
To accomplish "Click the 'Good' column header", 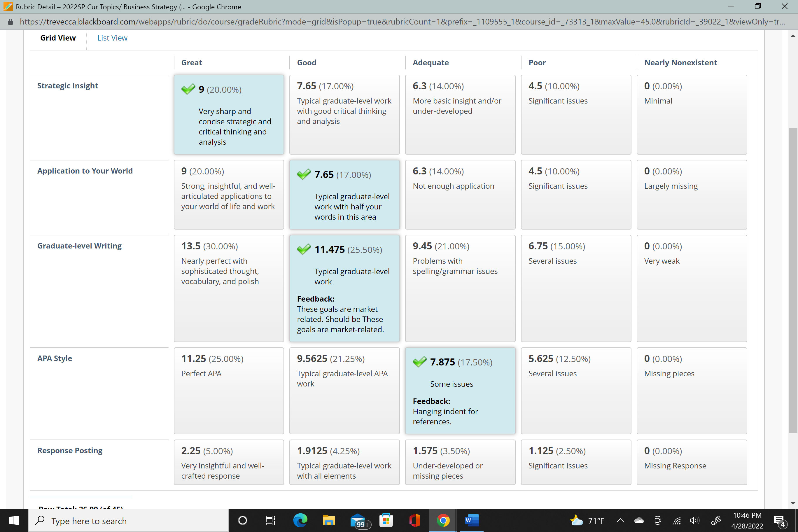I will point(307,62).
